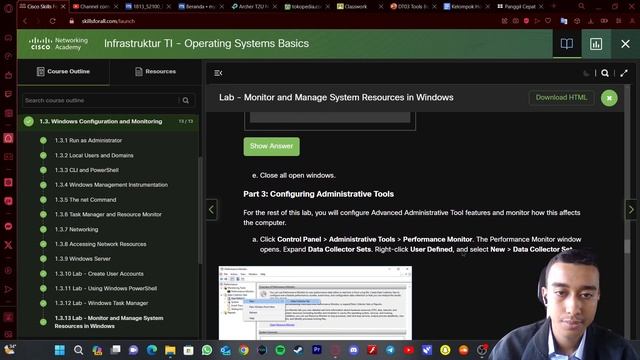Open Microsoft Edge from taskbar

click(152, 350)
